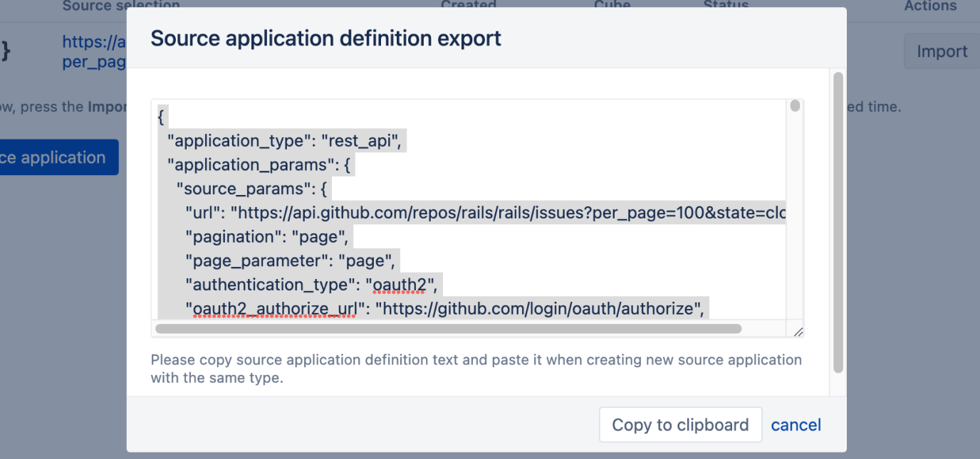
Task: Click the Created column header
Action: click(468, 6)
